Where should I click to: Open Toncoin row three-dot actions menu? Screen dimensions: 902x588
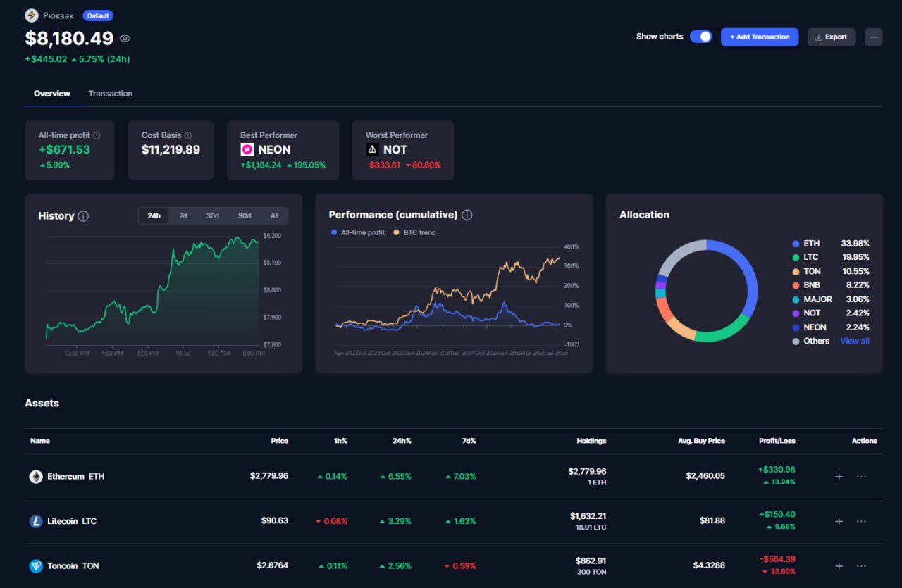[x=861, y=565]
